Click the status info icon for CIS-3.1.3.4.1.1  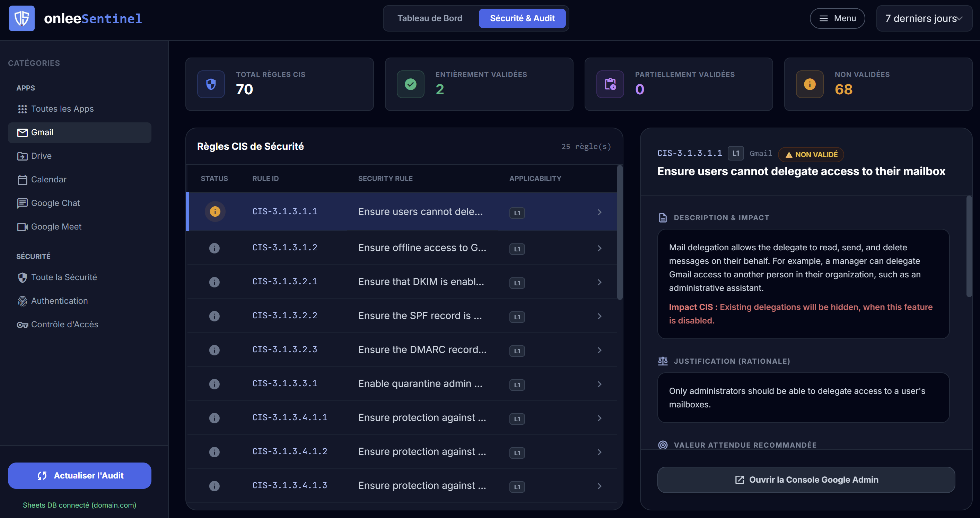[x=214, y=418]
